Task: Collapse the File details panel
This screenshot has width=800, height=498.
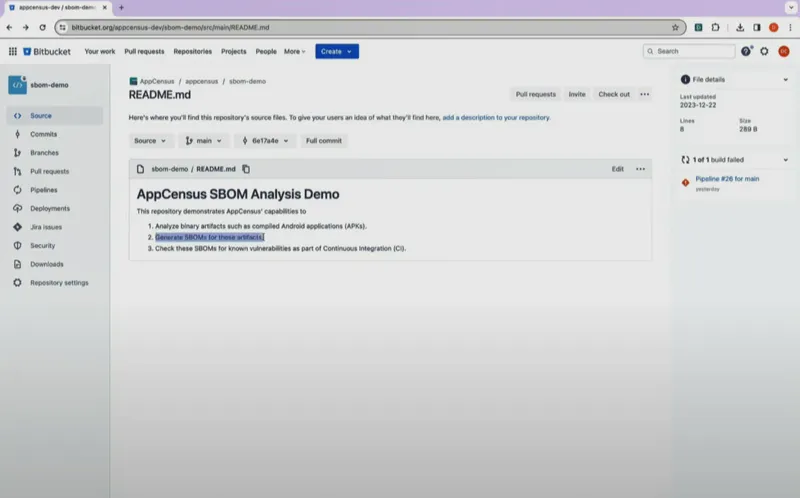Action: pos(786,80)
